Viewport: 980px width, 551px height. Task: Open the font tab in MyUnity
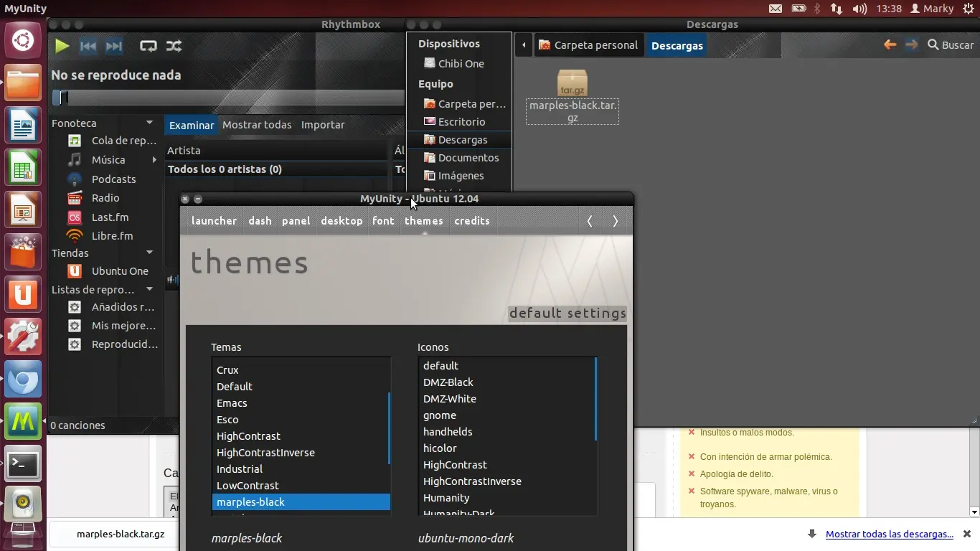pyautogui.click(x=383, y=221)
